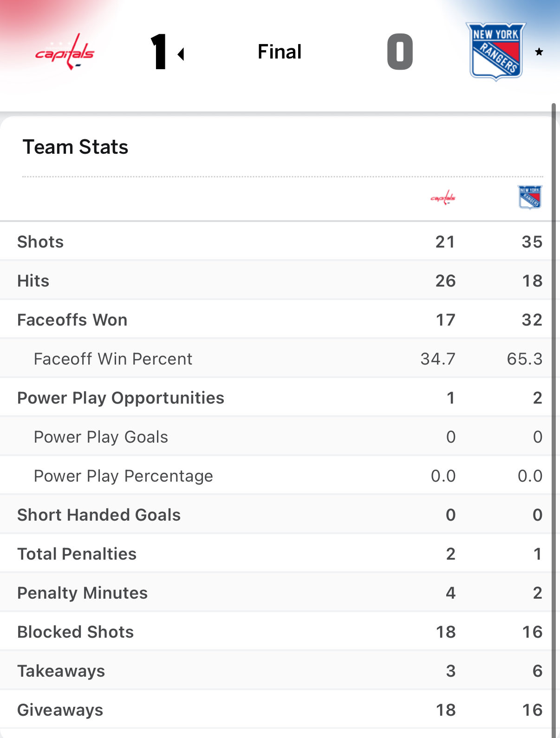Select the Power Play Opportunities row
This screenshot has width=560, height=738.
point(121,398)
